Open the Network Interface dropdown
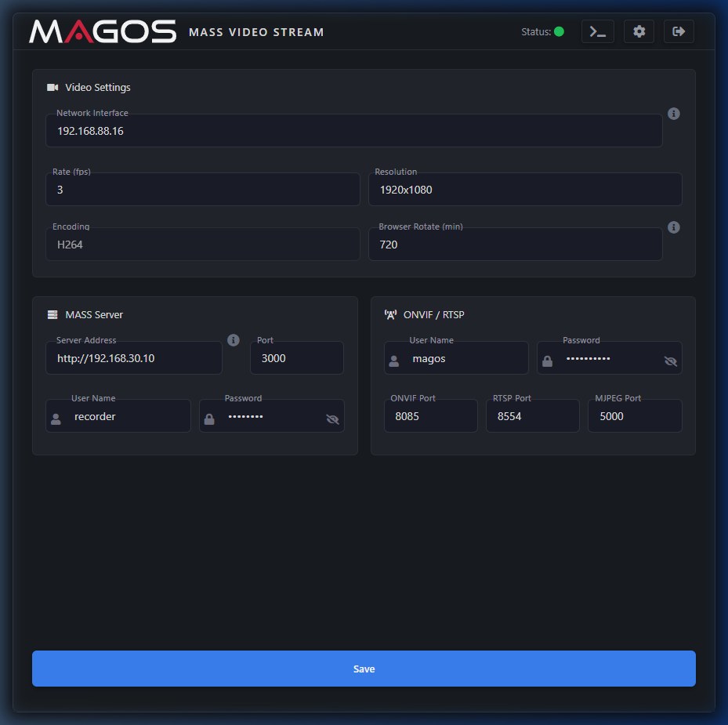 coord(353,131)
